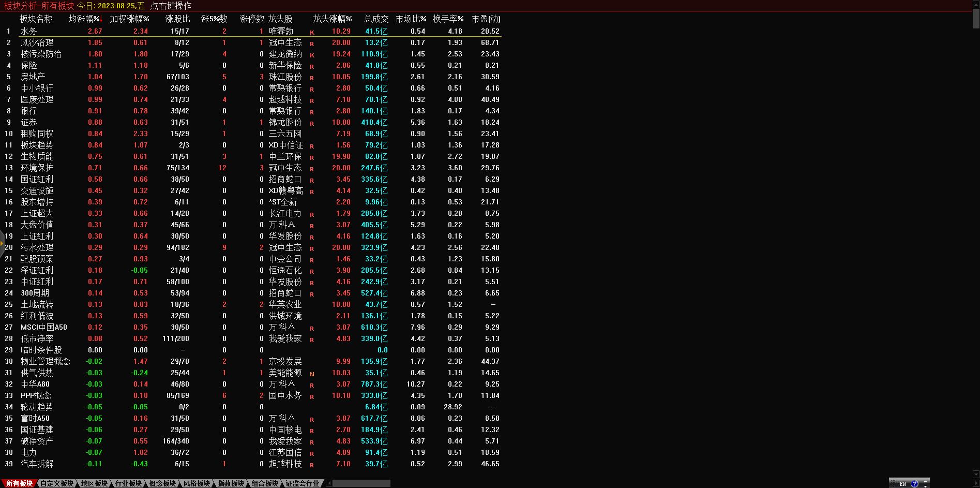
Task: Click the K marker beside 唯赛勃
Action: pos(312,32)
